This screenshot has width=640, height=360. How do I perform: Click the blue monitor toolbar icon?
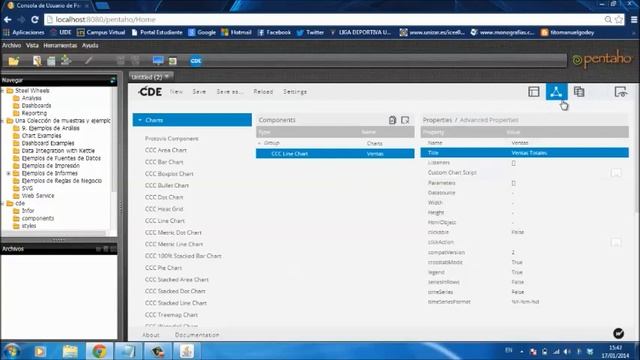[x=158, y=61]
